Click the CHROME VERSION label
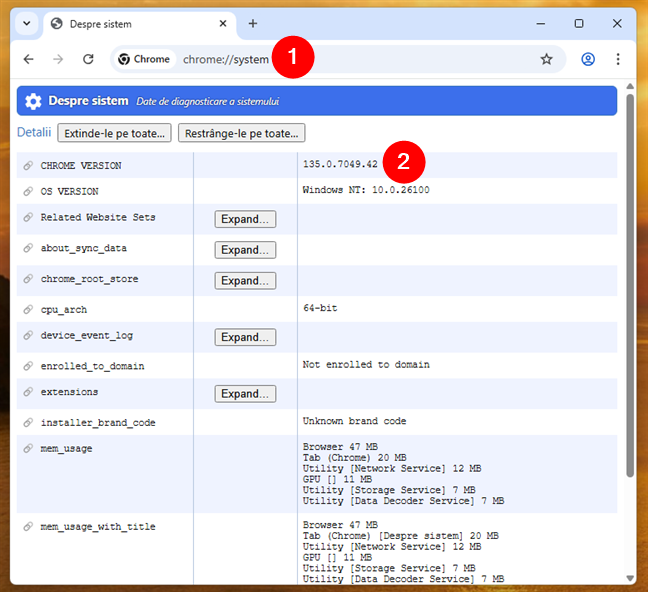Image resolution: width=648 pixels, height=592 pixels. pyautogui.click(x=81, y=166)
